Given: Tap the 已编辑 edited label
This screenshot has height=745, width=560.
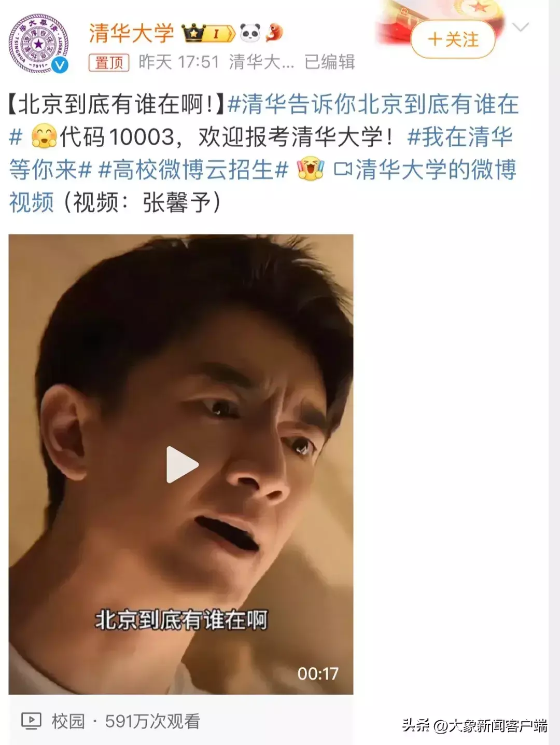Looking at the screenshot, I should [x=330, y=62].
